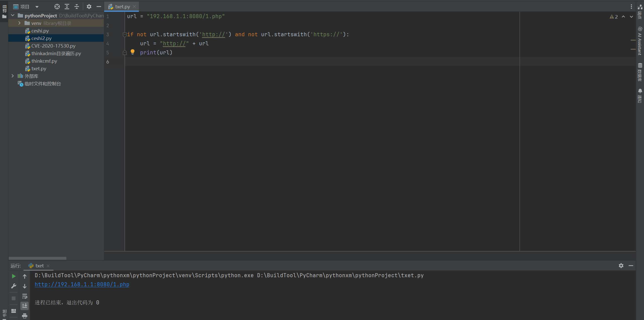
Task: Collapse all project tree nodes
Action: tap(77, 7)
